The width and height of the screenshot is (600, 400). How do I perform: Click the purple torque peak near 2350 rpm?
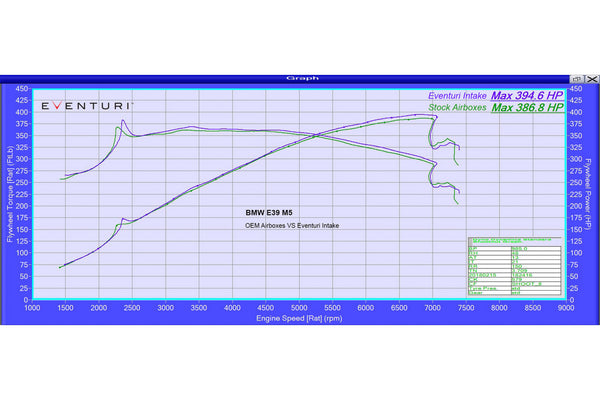pyautogui.click(x=123, y=120)
